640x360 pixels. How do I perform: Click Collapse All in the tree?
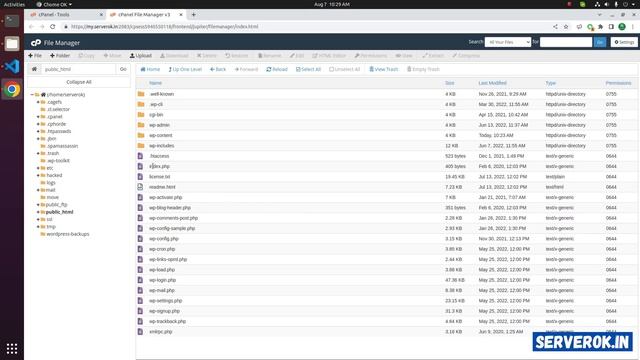[79, 82]
